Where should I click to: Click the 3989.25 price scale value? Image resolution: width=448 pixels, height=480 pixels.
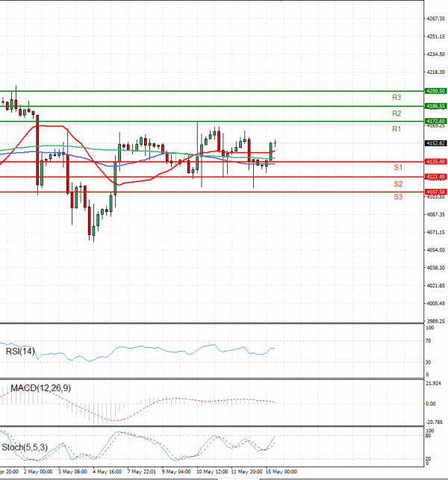(436, 321)
